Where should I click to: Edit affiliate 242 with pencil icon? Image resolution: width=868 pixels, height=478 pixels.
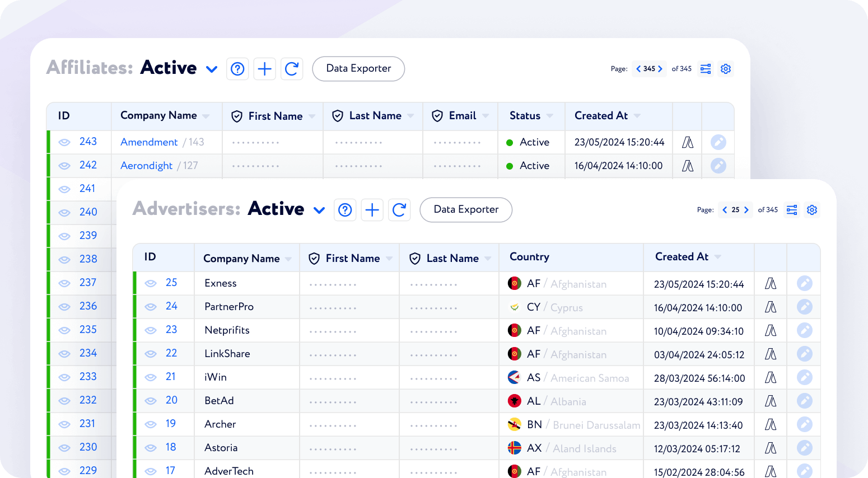pos(718,166)
